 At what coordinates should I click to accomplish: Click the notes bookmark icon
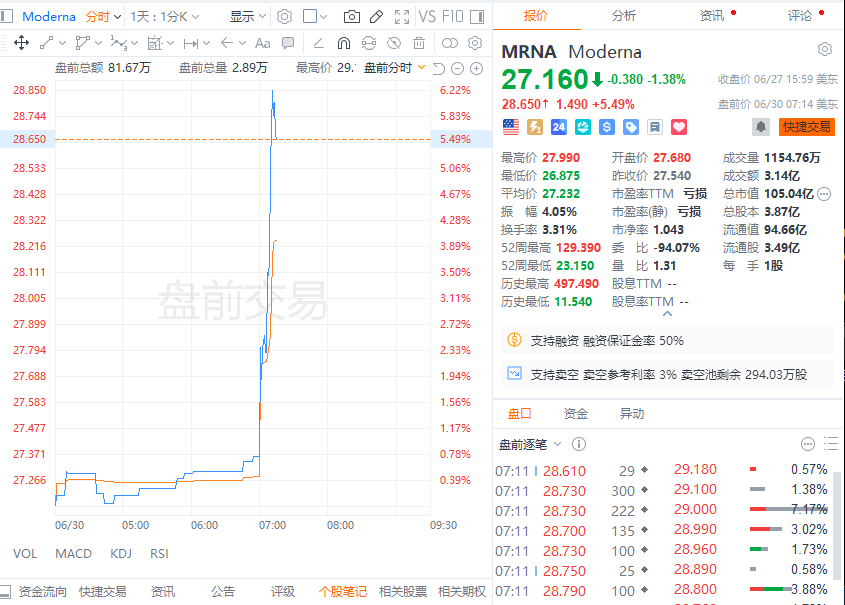pyautogui.click(x=655, y=127)
